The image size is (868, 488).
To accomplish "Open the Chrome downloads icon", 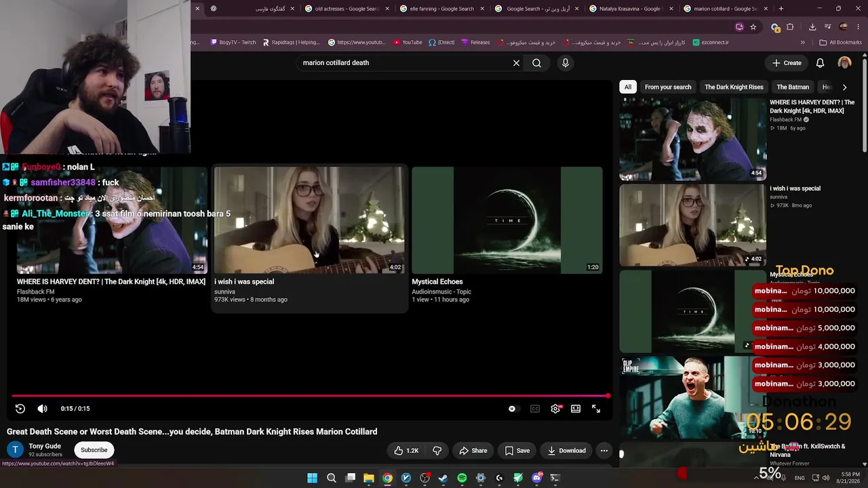I will (x=812, y=27).
